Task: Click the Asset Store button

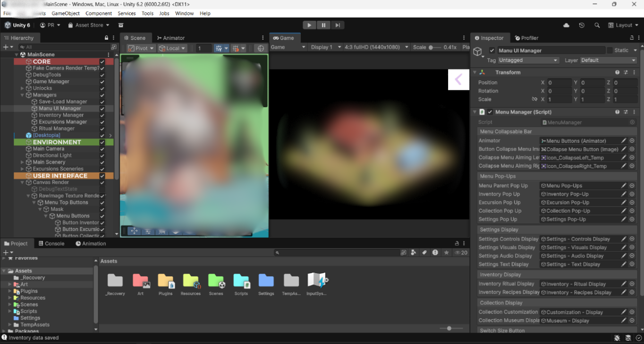Action: 89,25
